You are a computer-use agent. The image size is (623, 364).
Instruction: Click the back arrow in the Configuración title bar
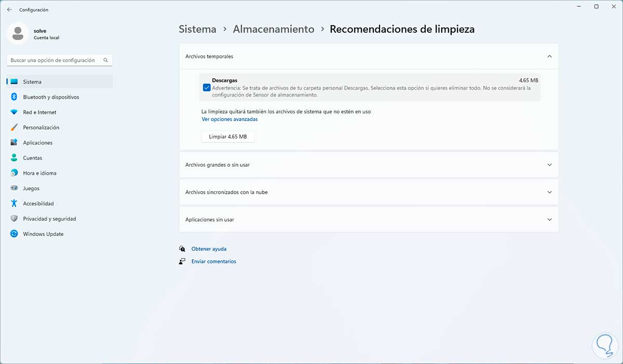pos(9,9)
